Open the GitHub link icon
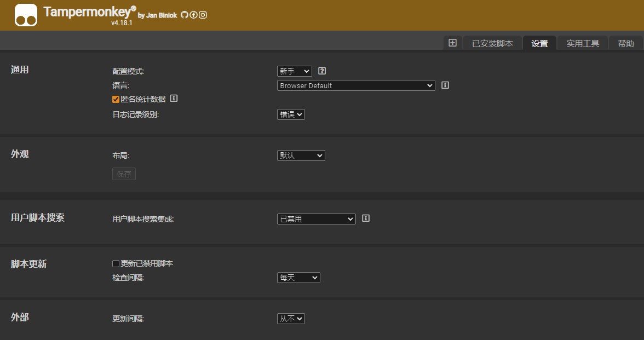Image resolution: width=644 pixels, height=340 pixels. coord(185,15)
